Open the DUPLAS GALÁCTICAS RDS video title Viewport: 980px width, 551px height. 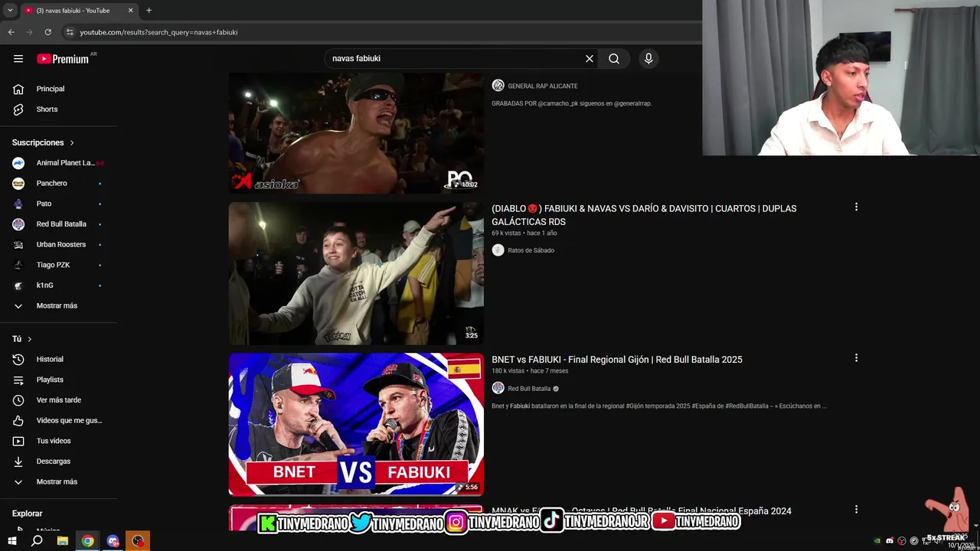644,215
